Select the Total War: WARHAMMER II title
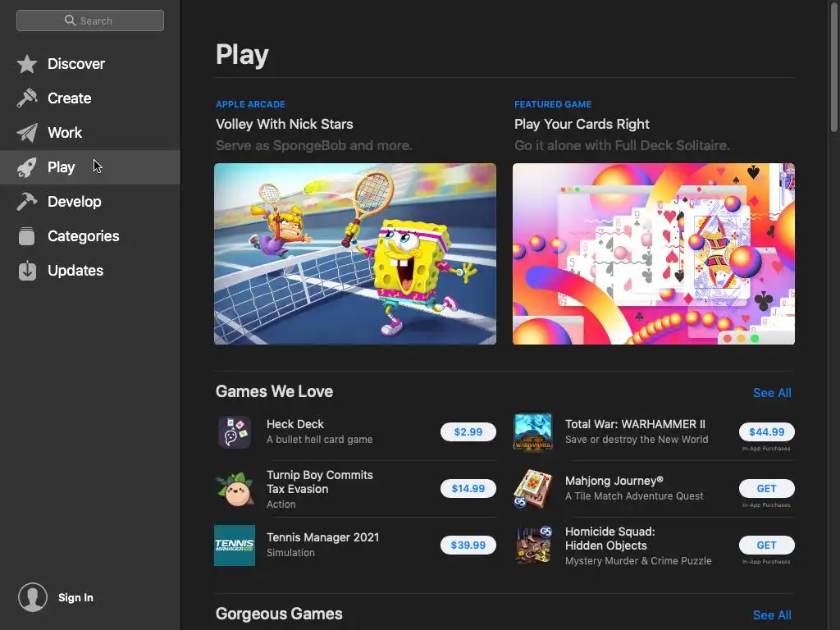Viewport: 840px width, 630px height. (x=636, y=424)
